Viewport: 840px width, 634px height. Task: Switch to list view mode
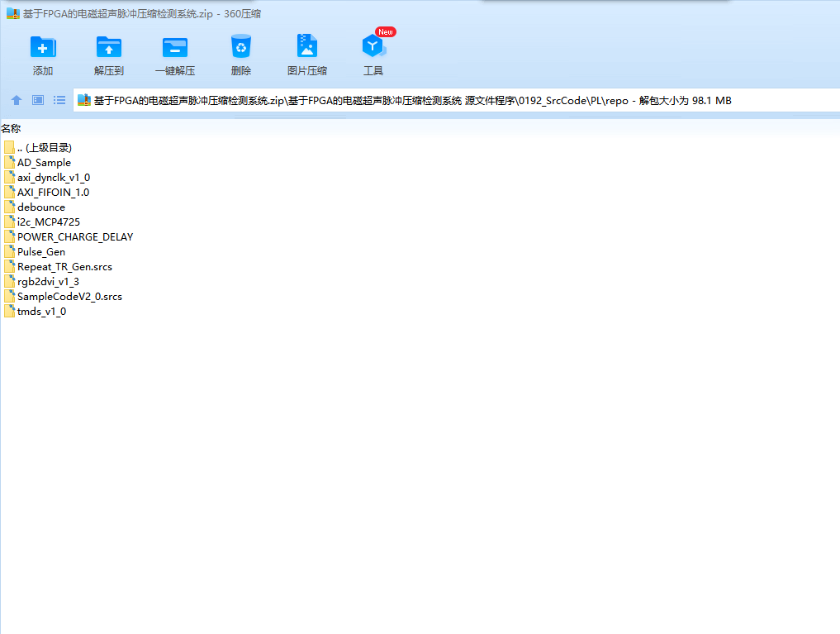59,100
